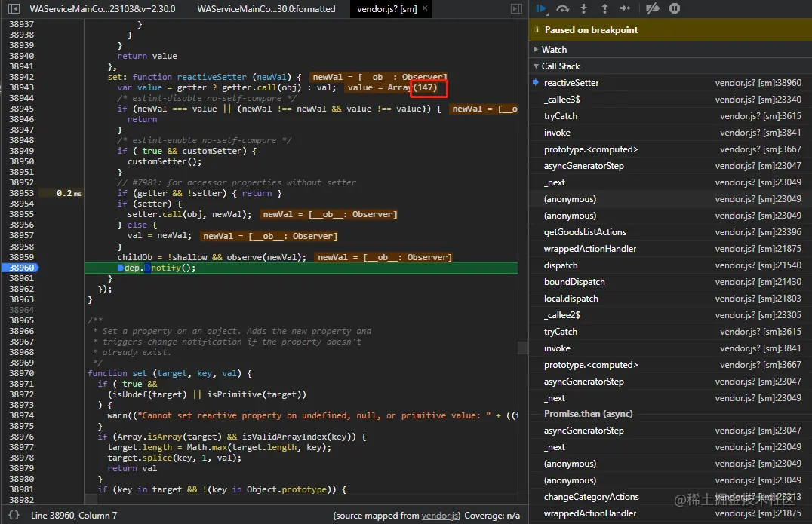Click the code editor vertical scrollbar thumb
Viewport: 812px width, 524px height.
(x=523, y=348)
